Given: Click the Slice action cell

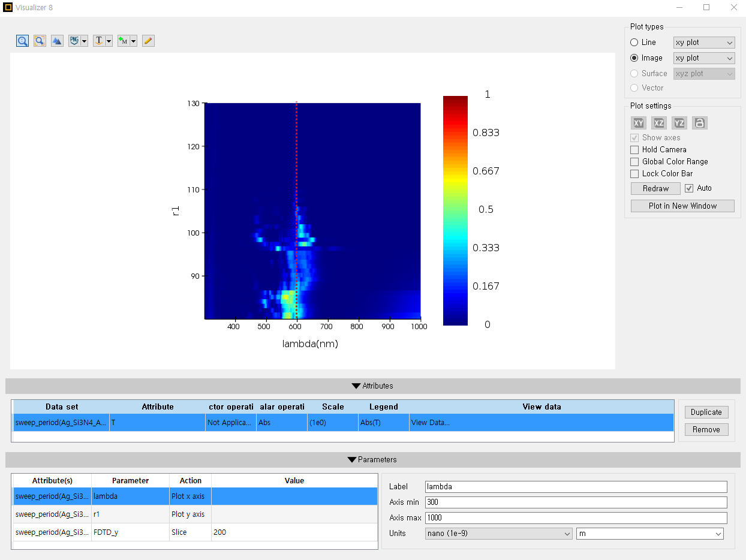Looking at the screenshot, I should (x=190, y=532).
